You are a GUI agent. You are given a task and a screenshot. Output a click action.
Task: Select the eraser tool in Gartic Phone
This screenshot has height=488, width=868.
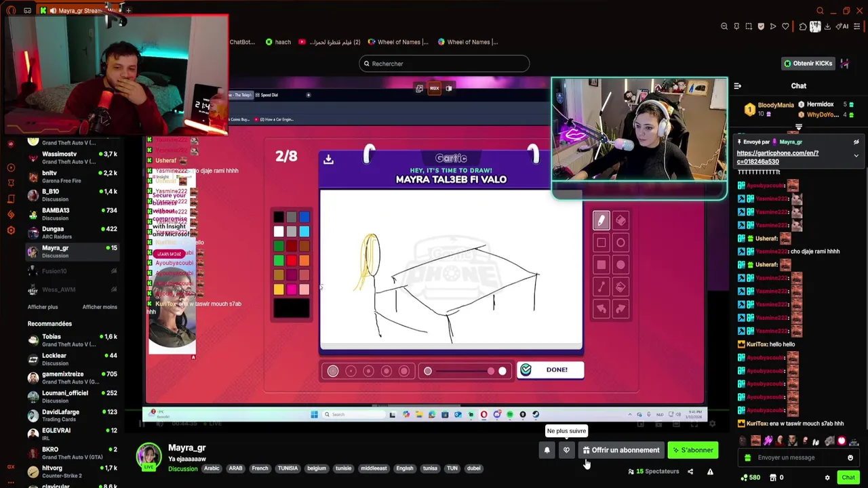(620, 220)
